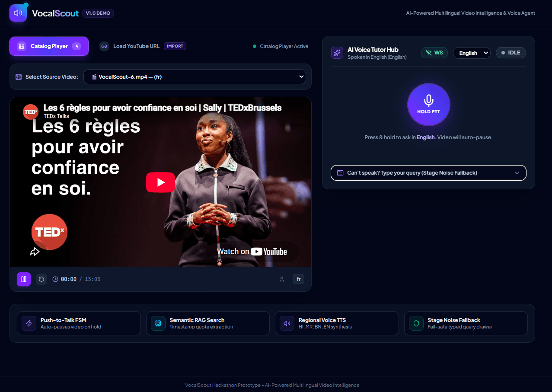552x392 pixels.
Task: Click the film strip icon beside Select Source Video
Action: (x=19, y=77)
